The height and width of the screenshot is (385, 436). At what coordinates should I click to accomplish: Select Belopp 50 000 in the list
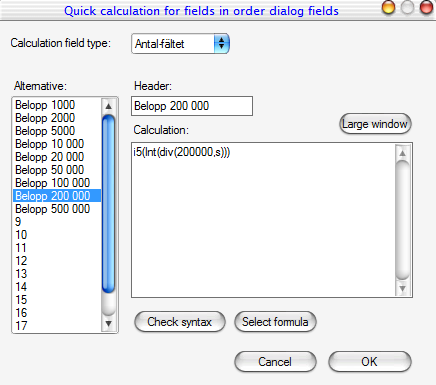(57, 170)
